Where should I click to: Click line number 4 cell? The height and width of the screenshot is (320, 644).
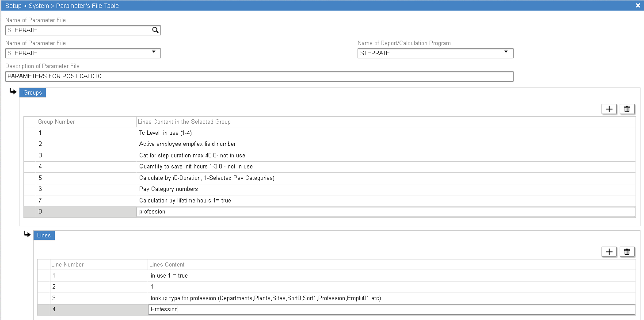pos(99,309)
